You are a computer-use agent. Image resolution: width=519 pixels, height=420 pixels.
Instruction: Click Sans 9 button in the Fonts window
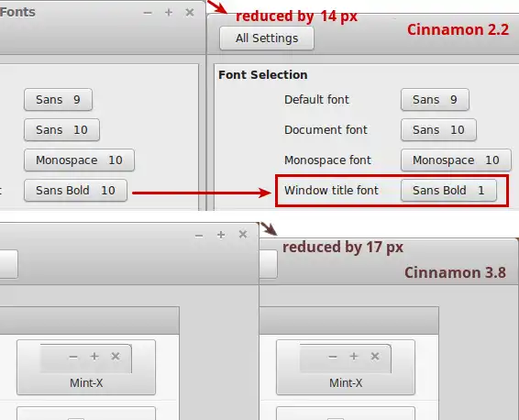58,99
